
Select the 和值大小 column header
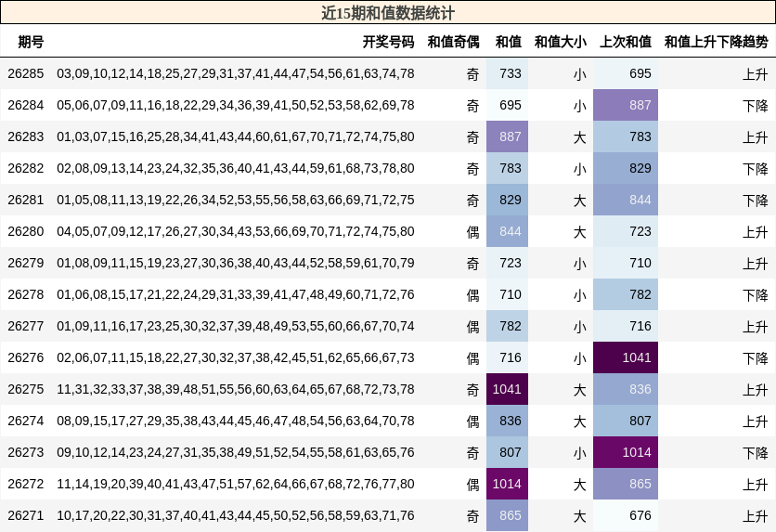click(561, 42)
